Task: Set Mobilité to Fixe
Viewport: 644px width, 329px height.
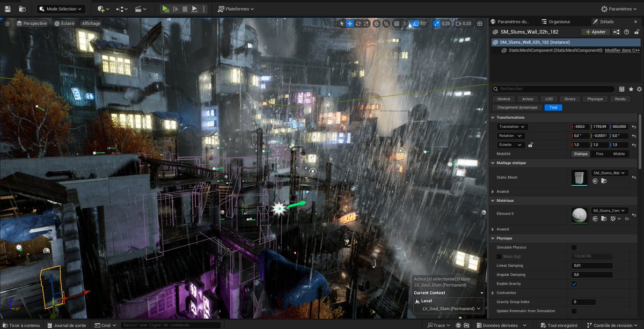Action: coord(599,154)
